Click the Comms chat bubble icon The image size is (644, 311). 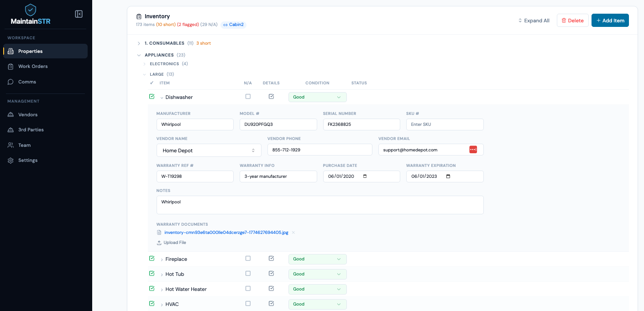click(10, 82)
